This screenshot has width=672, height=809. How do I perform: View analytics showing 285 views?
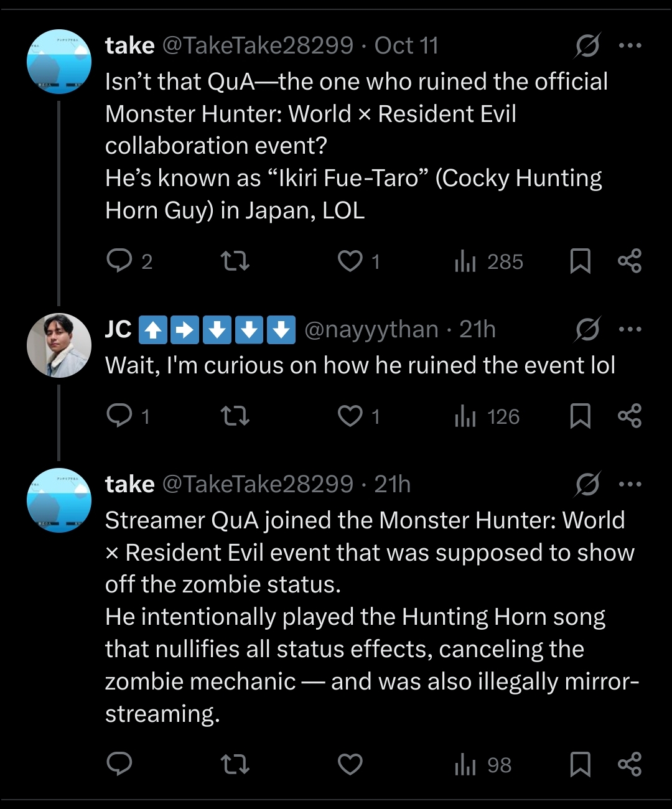tap(488, 261)
